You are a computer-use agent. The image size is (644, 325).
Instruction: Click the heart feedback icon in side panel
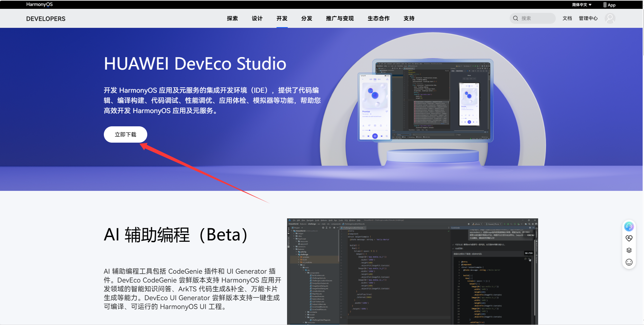point(629,238)
